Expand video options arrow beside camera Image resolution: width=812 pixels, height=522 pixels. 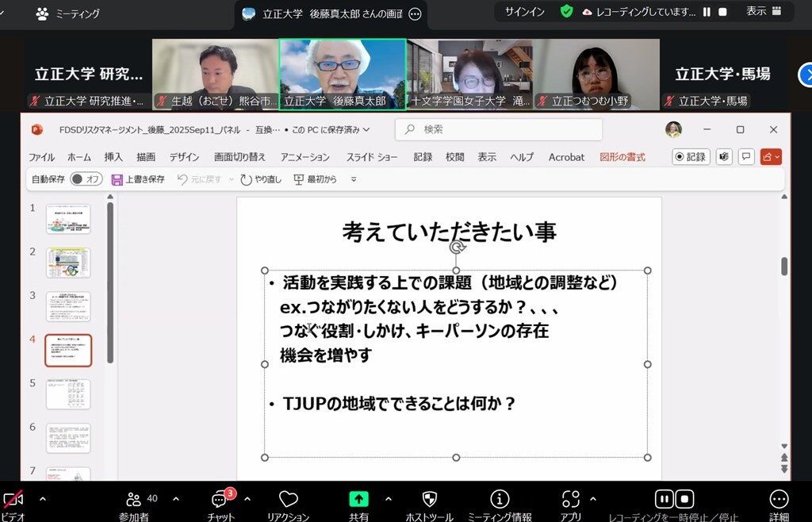(43, 499)
